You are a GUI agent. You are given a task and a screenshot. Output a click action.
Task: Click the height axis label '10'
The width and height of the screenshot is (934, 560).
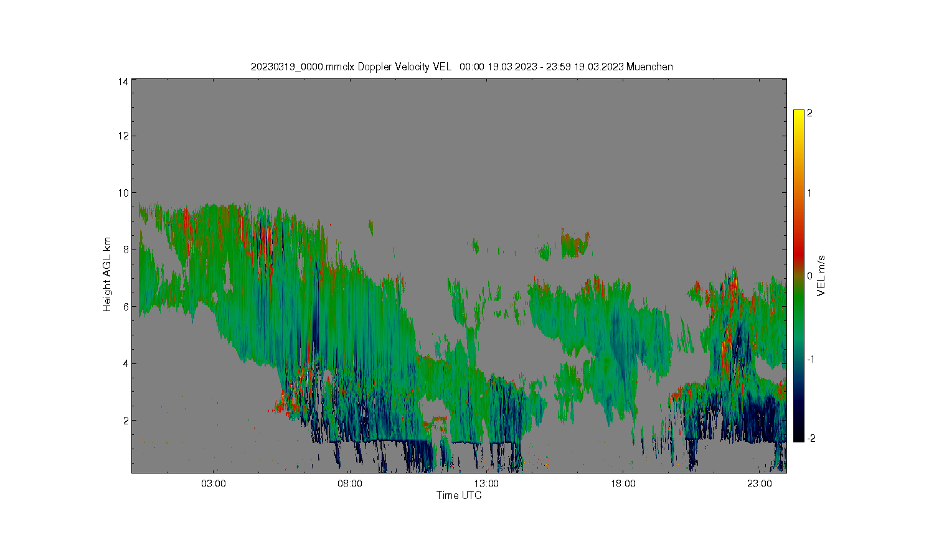click(124, 193)
